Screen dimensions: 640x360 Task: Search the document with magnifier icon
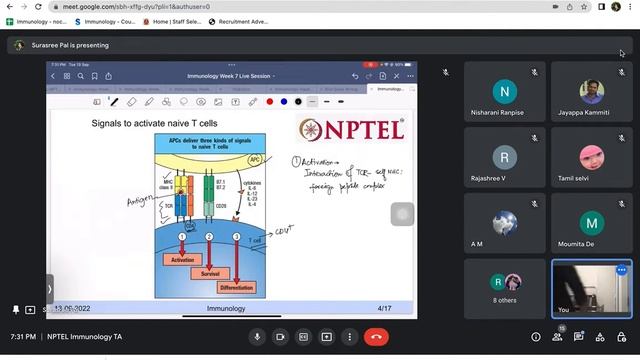pos(81,76)
